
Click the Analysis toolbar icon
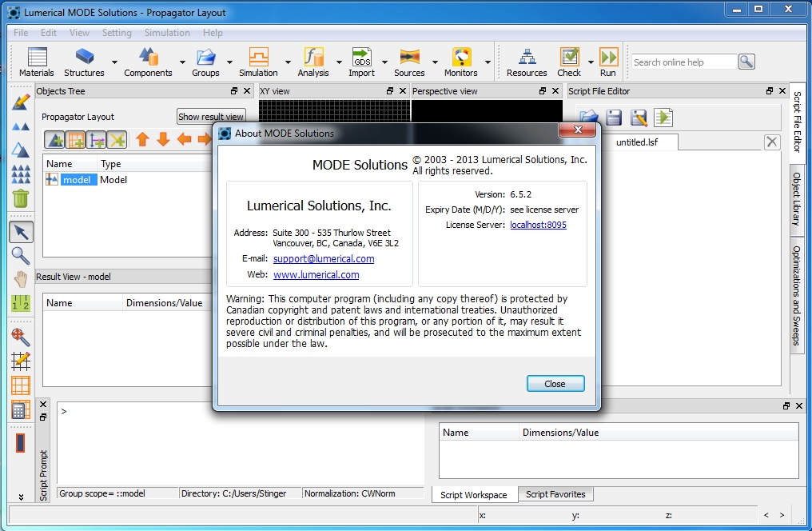(x=313, y=57)
